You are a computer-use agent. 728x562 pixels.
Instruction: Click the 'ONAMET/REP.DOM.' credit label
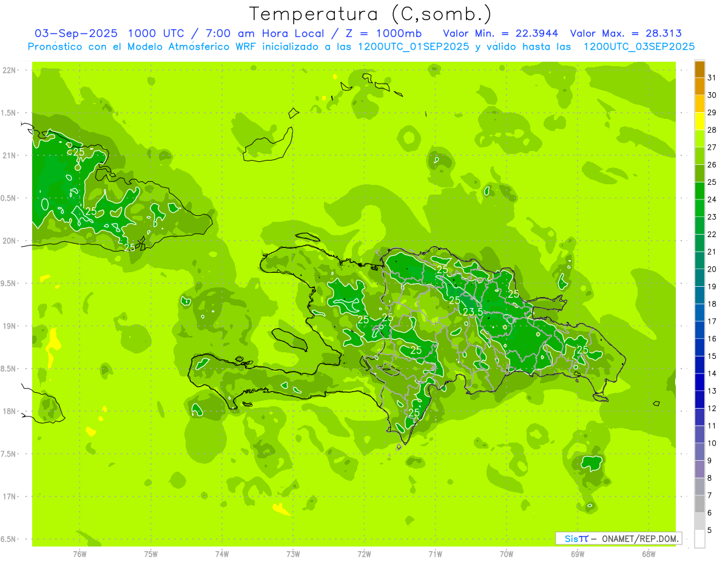point(640,538)
